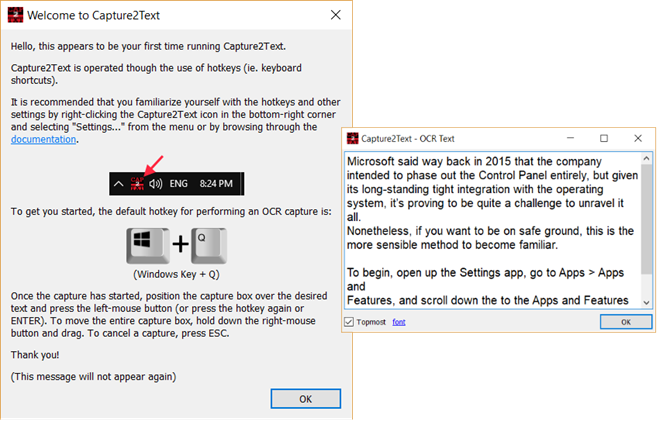Viewport: 670px width, 425px height.
Task: Click the '(Windows Key + Q)' caption
Action: [x=176, y=274]
